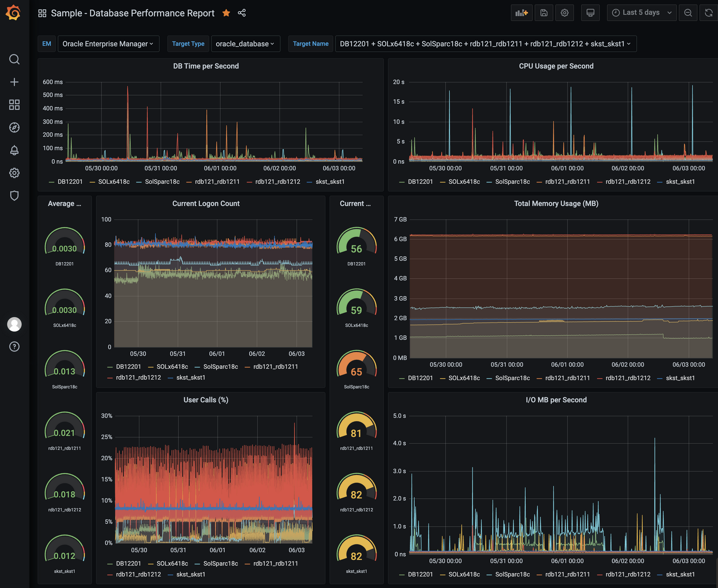Click the rdb121_rdb1212 color line in User Calls legend
Screen dimensions: 718x588
(110, 574)
